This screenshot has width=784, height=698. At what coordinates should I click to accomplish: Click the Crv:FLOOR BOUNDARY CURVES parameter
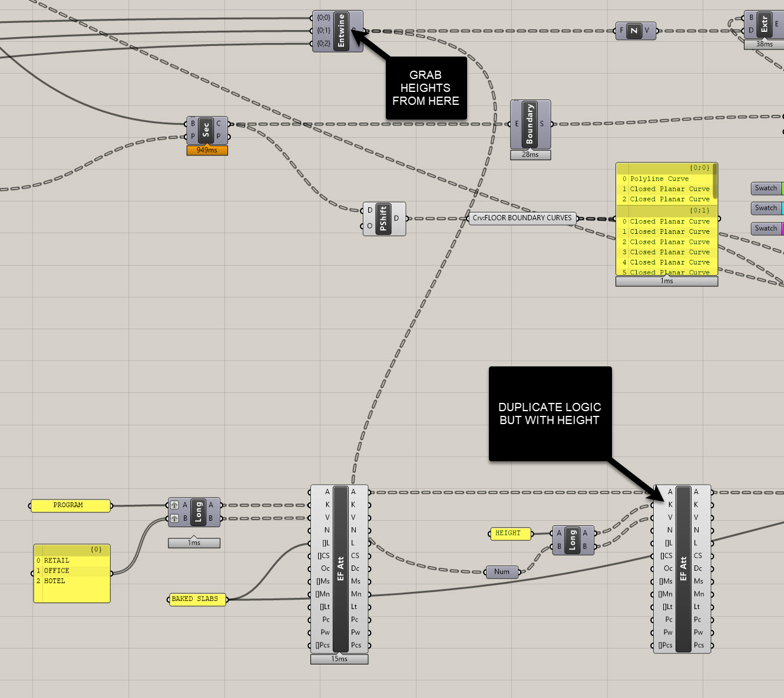[522, 218]
